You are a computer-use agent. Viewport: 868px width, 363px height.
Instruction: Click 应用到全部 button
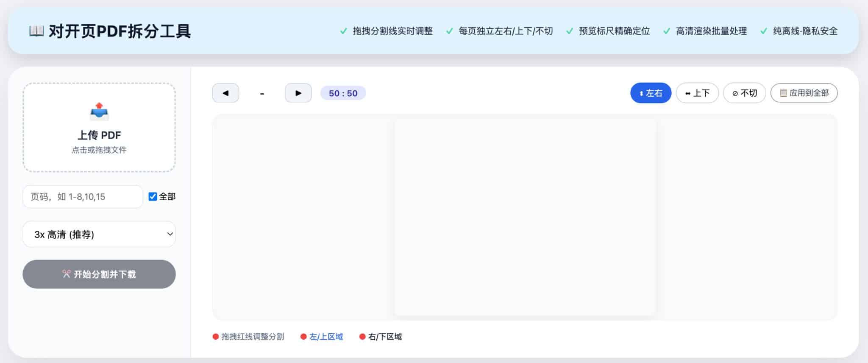pos(804,93)
